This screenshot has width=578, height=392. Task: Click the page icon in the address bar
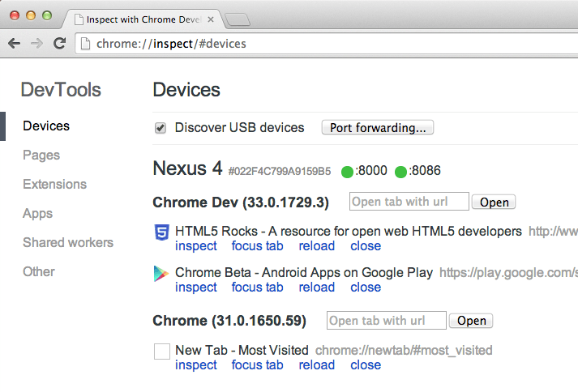click(x=85, y=44)
